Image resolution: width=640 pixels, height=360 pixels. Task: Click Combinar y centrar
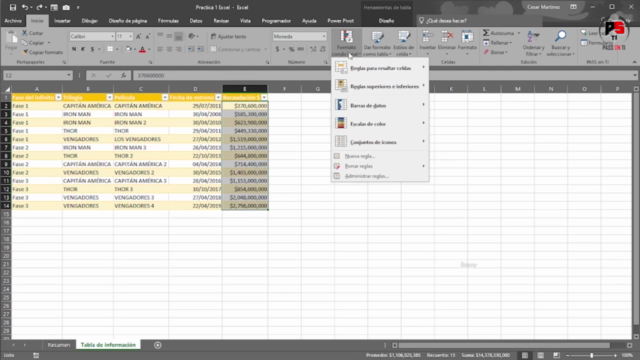point(236,49)
